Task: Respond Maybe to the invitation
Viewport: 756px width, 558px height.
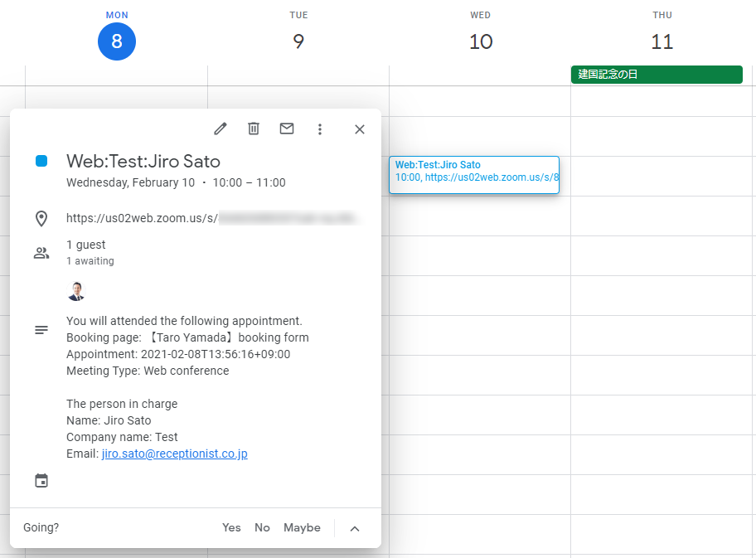Action: (302, 527)
